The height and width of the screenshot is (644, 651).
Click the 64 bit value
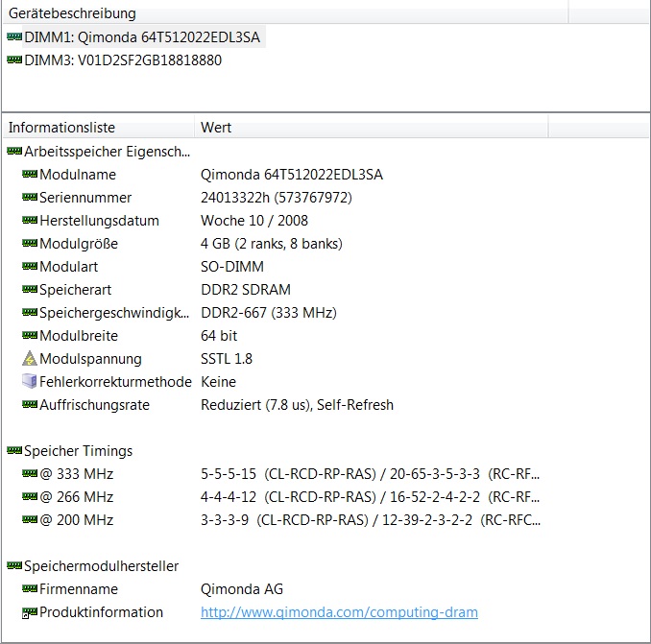219,335
